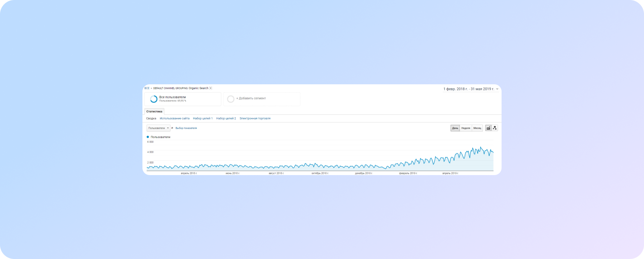Open 'Электронная торговля' sub-tab
Image resolution: width=644 pixels, height=259 pixels.
[x=255, y=118]
